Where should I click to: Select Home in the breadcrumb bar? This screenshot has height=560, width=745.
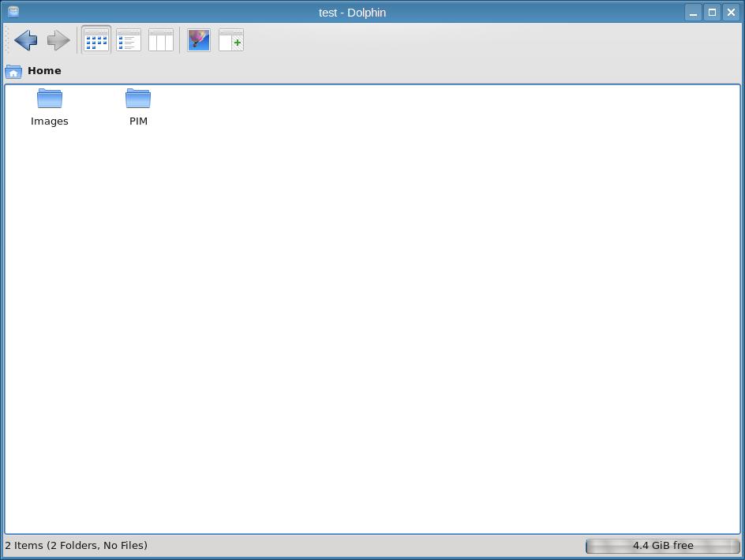(44, 71)
